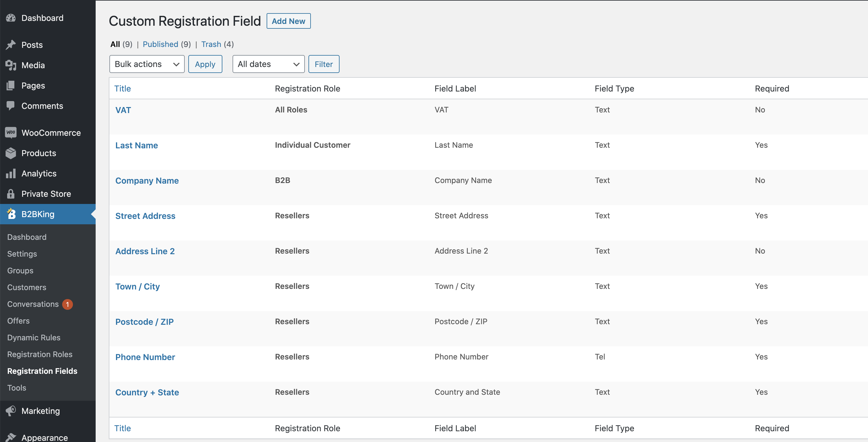Click the Analytics bar chart icon
Screen dimensions: 868x442
(11, 173)
